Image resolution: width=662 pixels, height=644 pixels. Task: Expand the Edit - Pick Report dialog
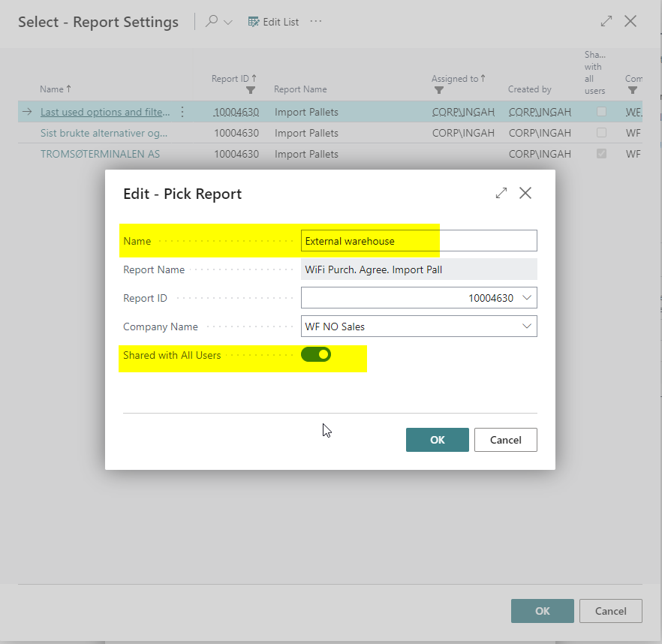[501, 193]
